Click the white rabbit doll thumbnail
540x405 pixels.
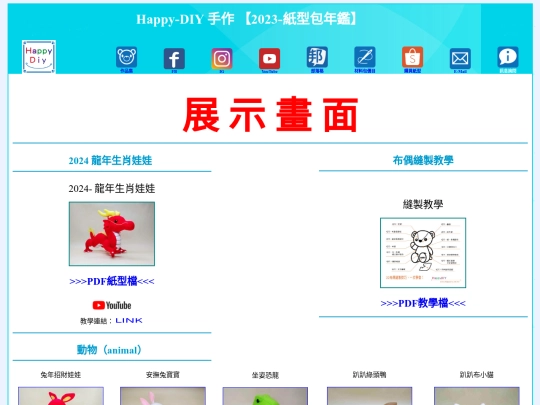[163, 396]
